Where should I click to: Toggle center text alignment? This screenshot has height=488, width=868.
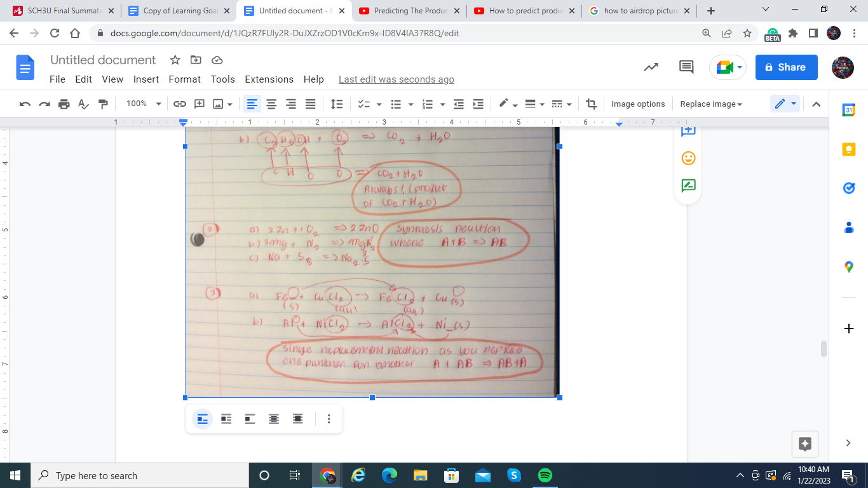(x=271, y=104)
